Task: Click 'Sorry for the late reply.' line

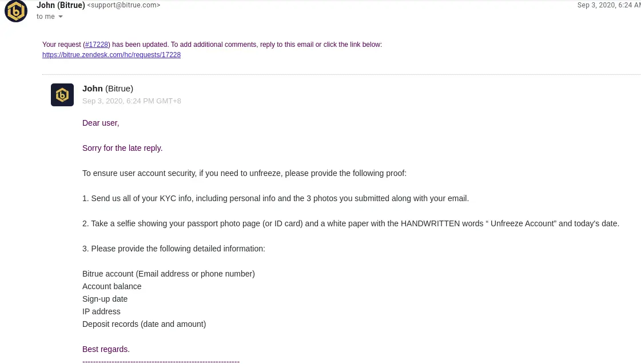Action: point(122,149)
